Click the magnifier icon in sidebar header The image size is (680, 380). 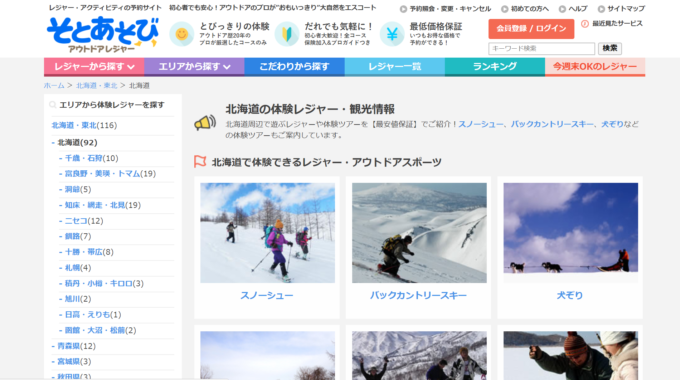52,105
